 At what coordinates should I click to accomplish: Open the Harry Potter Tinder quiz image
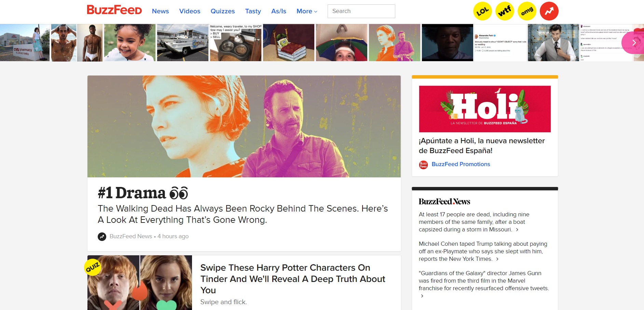point(140,283)
